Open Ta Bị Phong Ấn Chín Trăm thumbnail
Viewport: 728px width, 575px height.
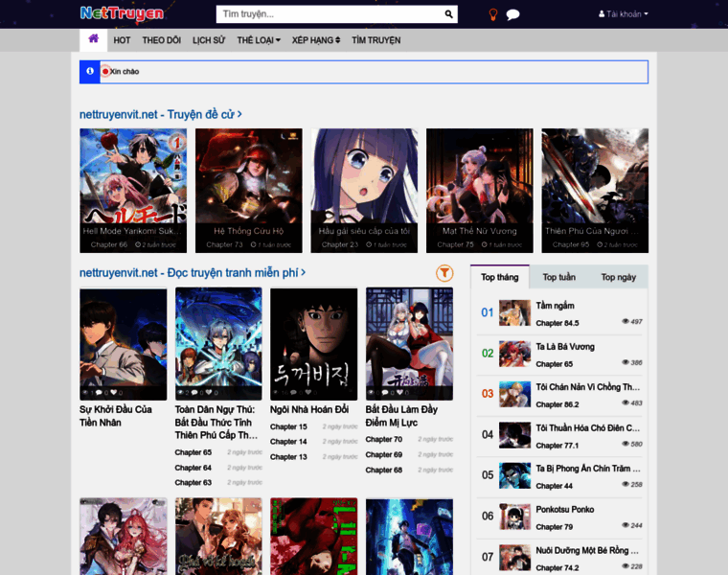(x=514, y=475)
